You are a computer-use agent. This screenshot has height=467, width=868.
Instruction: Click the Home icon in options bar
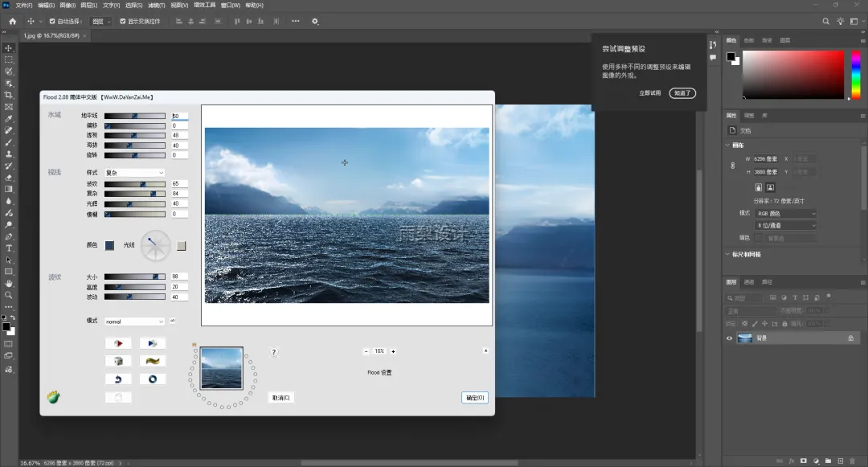point(12,21)
